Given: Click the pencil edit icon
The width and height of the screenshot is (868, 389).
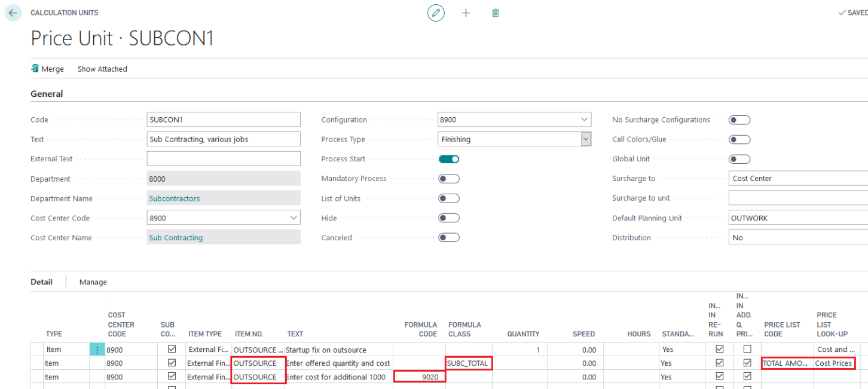Looking at the screenshot, I should [436, 13].
